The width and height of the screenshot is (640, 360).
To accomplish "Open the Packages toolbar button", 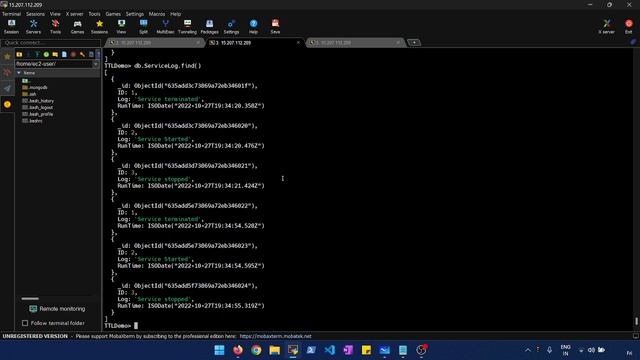I will 209,27.
